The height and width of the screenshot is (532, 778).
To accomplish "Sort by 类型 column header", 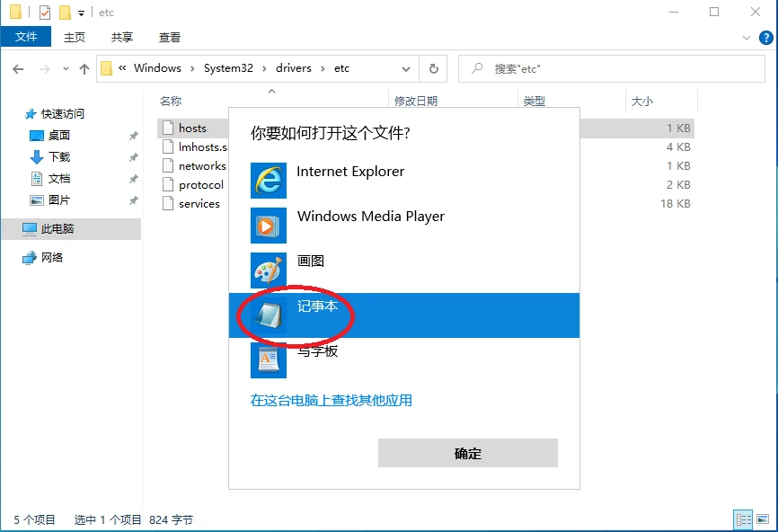I will pyautogui.click(x=535, y=102).
